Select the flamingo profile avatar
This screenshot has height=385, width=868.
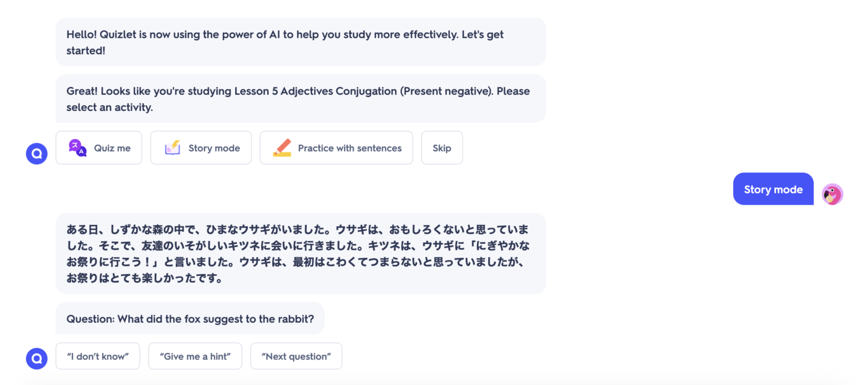tap(832, 194)
